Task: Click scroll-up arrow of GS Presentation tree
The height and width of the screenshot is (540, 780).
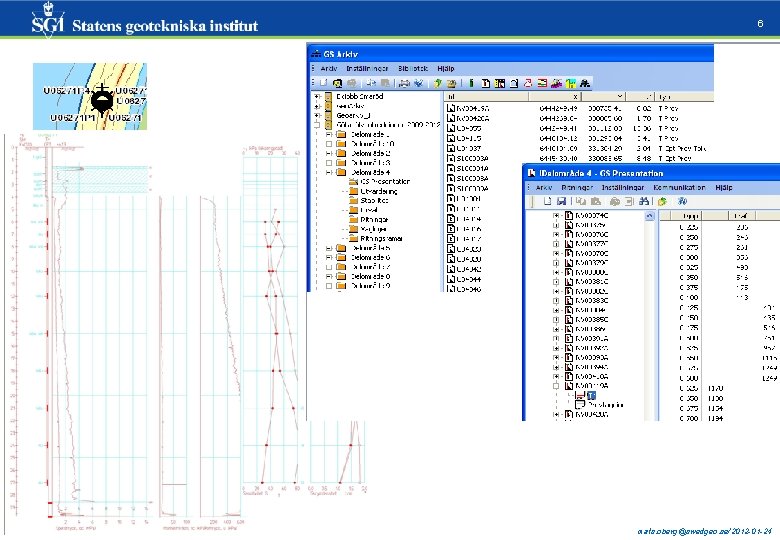Action: coord(649,216)
